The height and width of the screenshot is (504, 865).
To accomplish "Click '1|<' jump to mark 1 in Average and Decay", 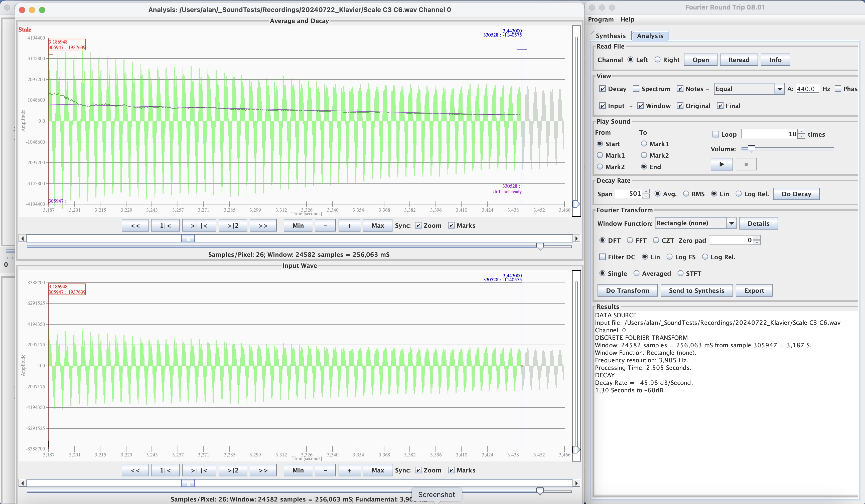I will pyautogui.click(x=165, y=225).
